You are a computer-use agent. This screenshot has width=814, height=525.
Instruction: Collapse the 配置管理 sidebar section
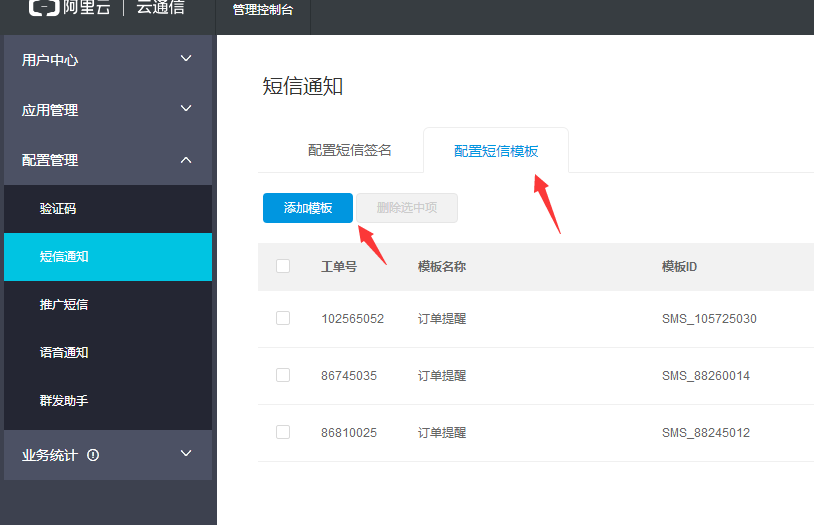[108, 160]
